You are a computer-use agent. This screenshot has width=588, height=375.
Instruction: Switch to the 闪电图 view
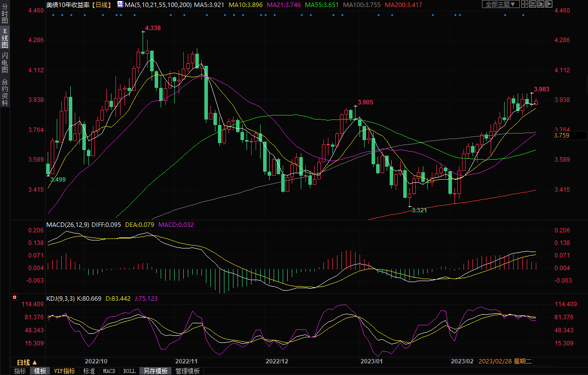pos(5,63)
